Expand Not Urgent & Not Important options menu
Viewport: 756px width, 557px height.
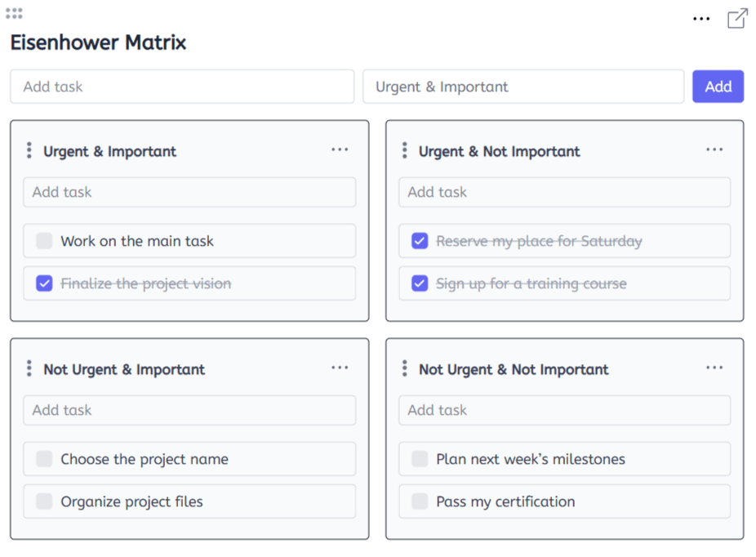point(714,368)
